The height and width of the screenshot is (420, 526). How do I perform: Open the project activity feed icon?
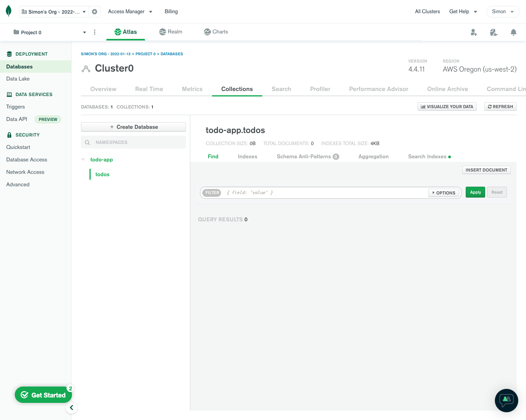pyautogui.click(x=494, y=32)
